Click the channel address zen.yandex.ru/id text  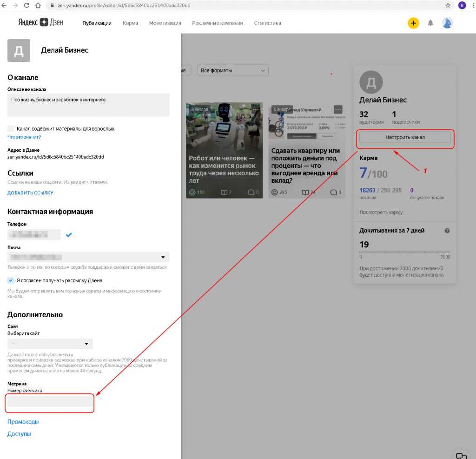[x=56, y=157]
